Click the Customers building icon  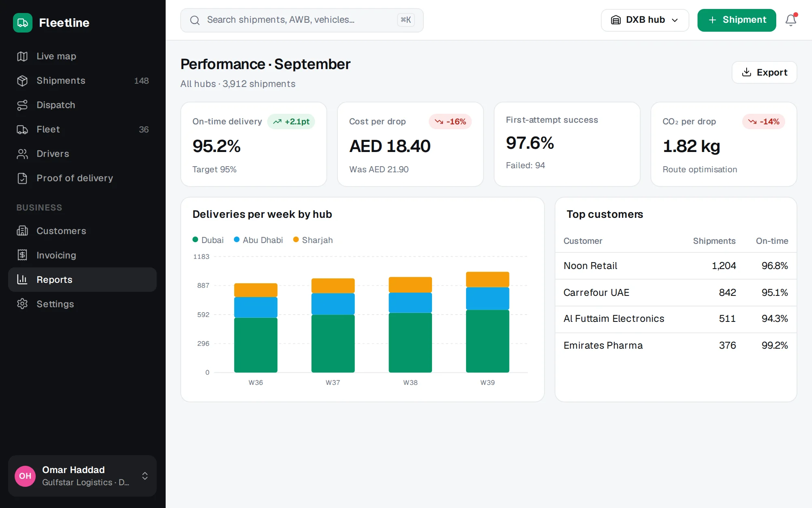(22, 231)
